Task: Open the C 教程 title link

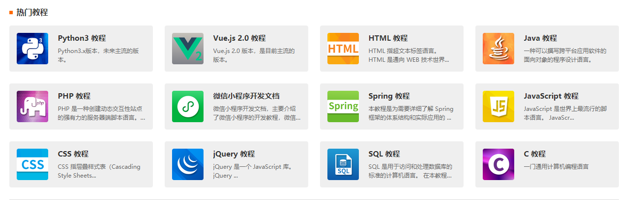Action: coord(535,154)
